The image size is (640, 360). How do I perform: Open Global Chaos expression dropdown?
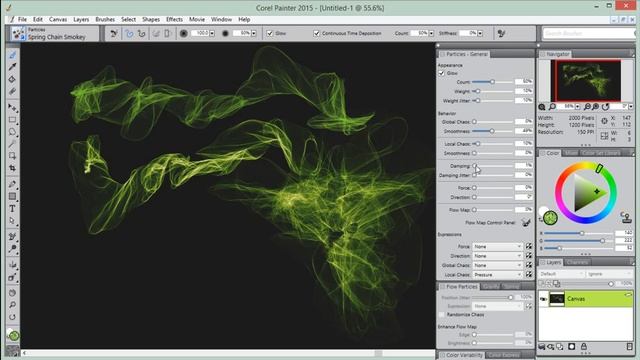498,265
